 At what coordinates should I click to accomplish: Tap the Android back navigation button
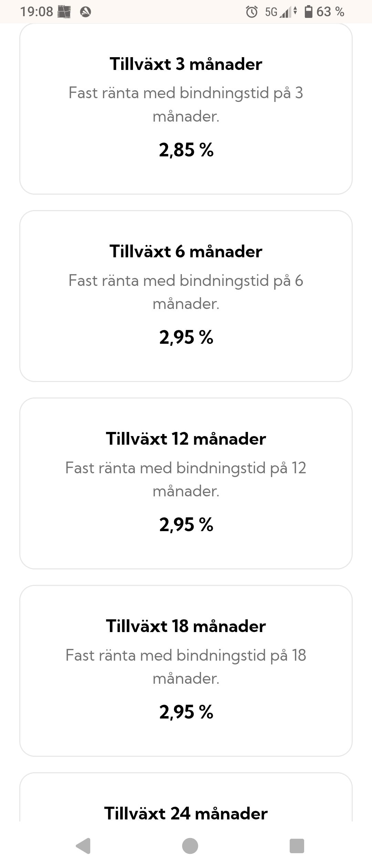(x=84, y=846)
